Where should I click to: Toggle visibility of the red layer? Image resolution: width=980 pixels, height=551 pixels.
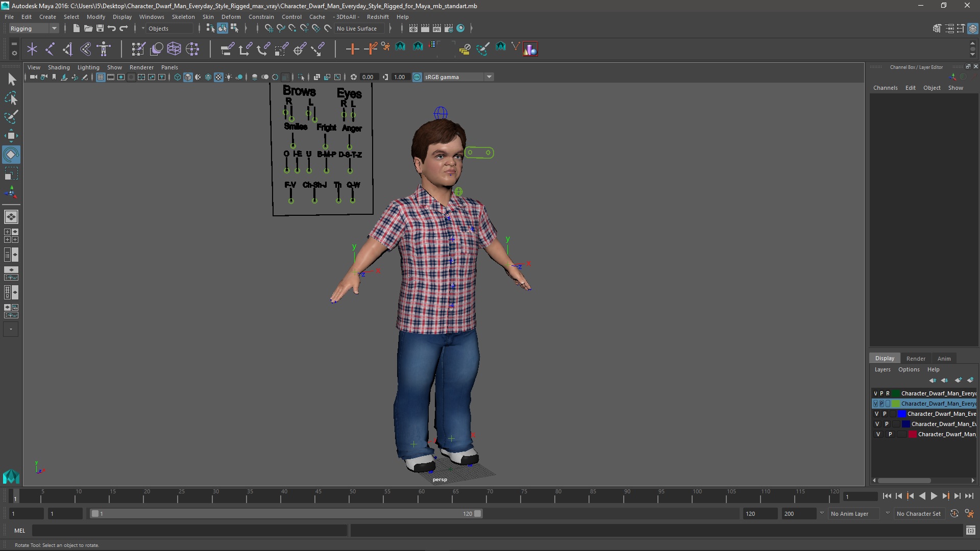tap(878, 434)
